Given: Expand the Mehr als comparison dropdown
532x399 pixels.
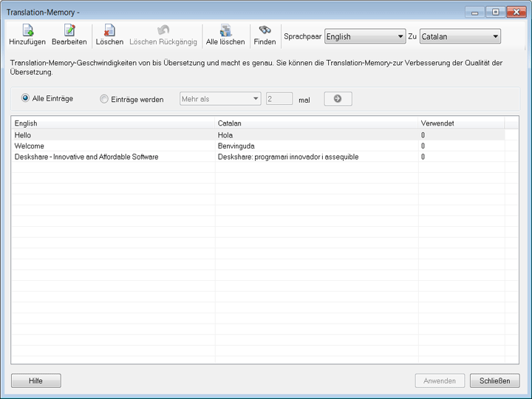Looking at the screenshot, I should pos(220,99).
